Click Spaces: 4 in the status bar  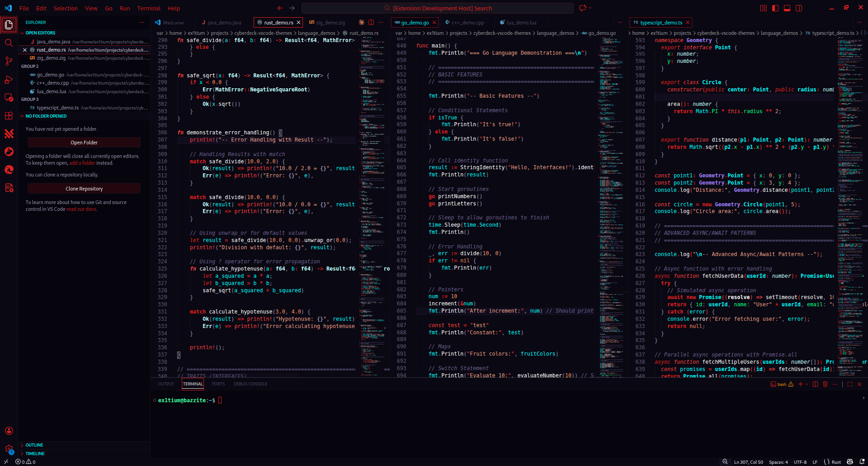pos(778,461)
